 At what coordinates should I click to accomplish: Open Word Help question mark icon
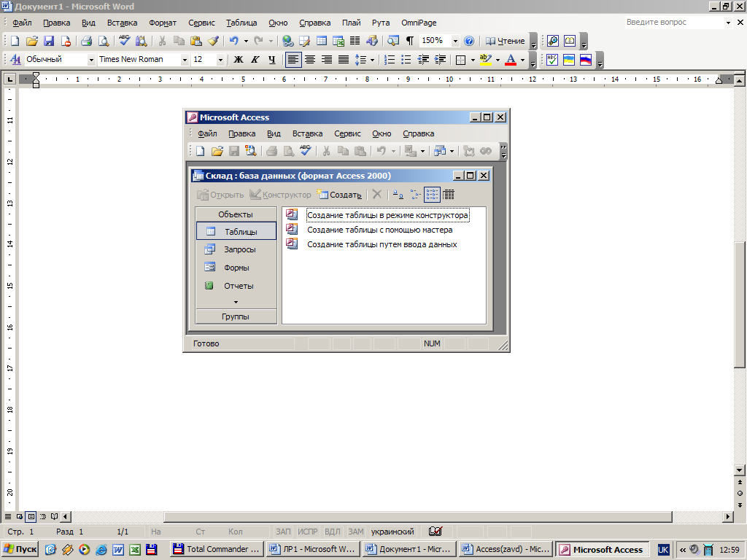click(x=469, y=41)
